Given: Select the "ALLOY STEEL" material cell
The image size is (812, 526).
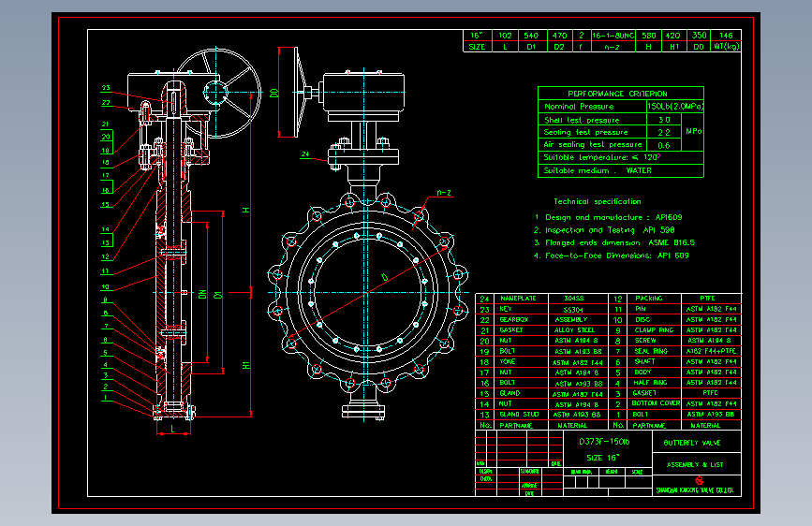Looking at the screenshot, I should 574,329.
